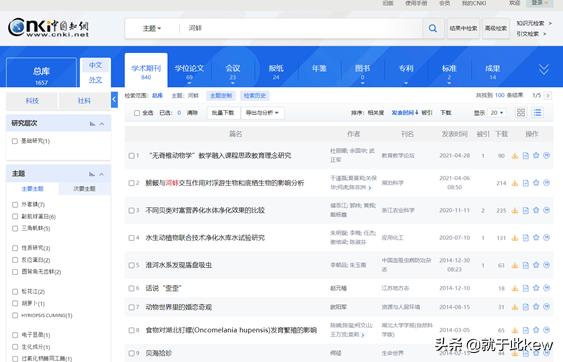
Task: Switch to the 学位论文 tab
Action: coord(189,71)
